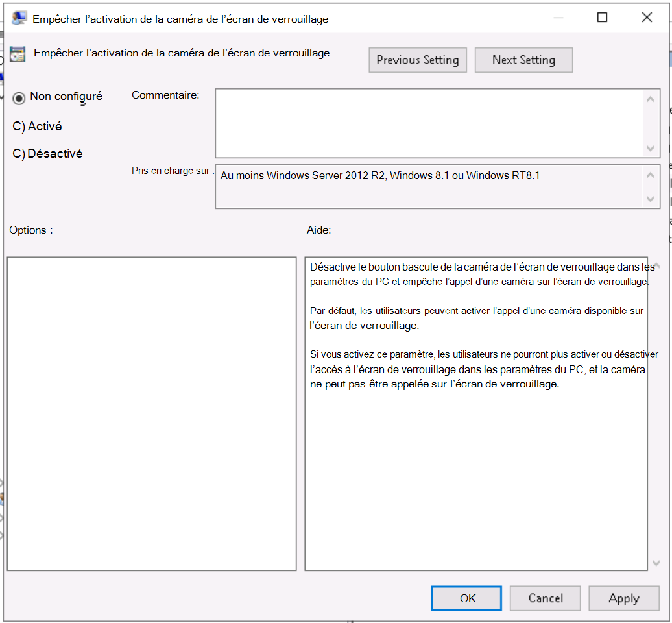Click the policy setting icon beside the heading
This screenshot has width=672, height=623.
click(18, 53)
